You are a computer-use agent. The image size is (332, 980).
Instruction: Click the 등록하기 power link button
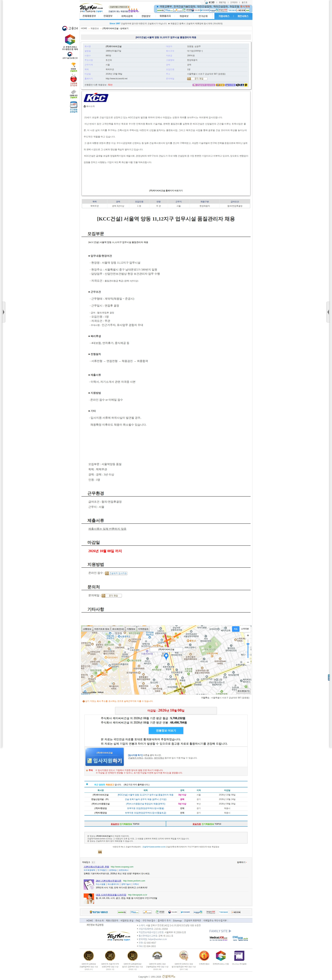pyautogui.click(x=242, y=862)
